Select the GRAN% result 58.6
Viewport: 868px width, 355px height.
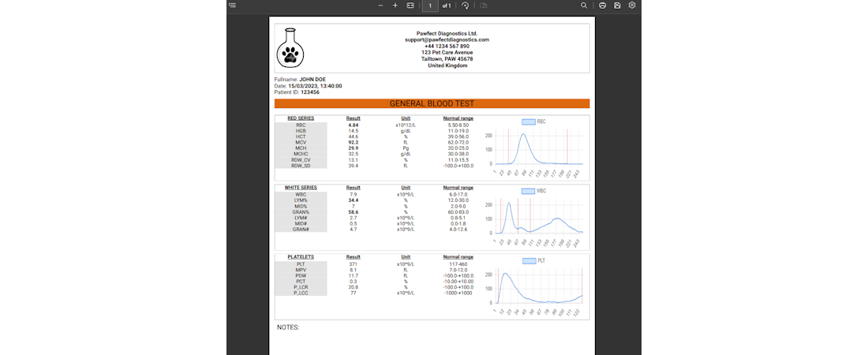pyautogui.click(x=354, y=212)
